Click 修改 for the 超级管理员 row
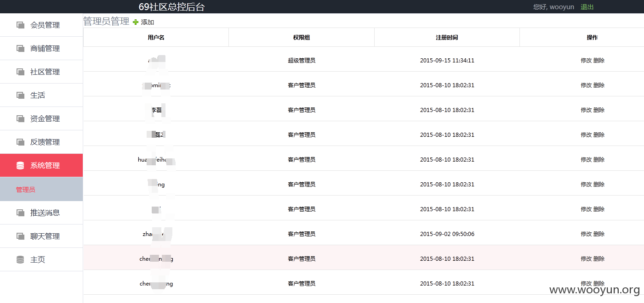644x303 pixels. pyautogui.click(x=586, y=61)
